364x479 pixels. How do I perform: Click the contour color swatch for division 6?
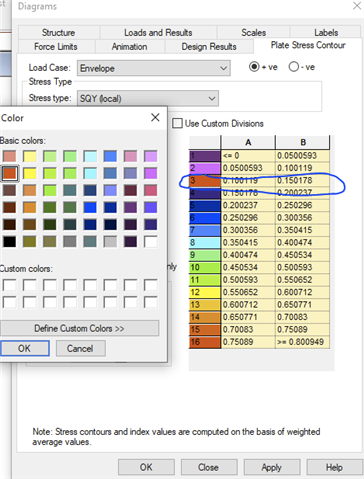coord(205,218)
